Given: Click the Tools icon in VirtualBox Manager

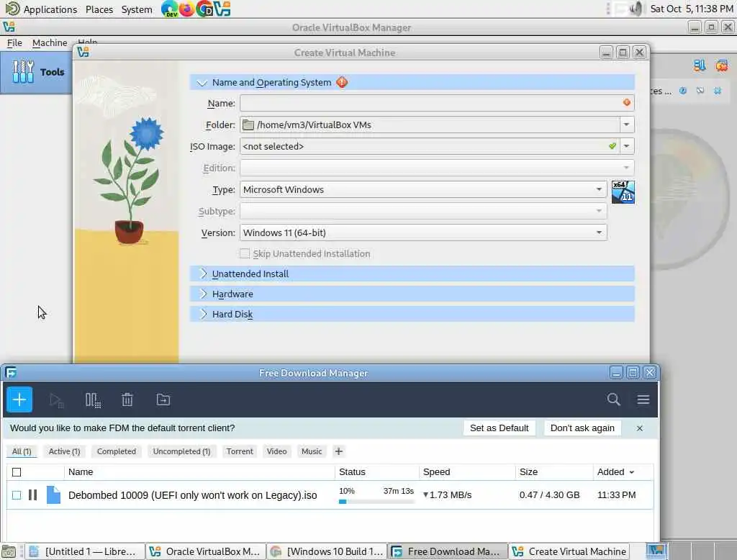Looking at the screenshot, I should [22, 72].
